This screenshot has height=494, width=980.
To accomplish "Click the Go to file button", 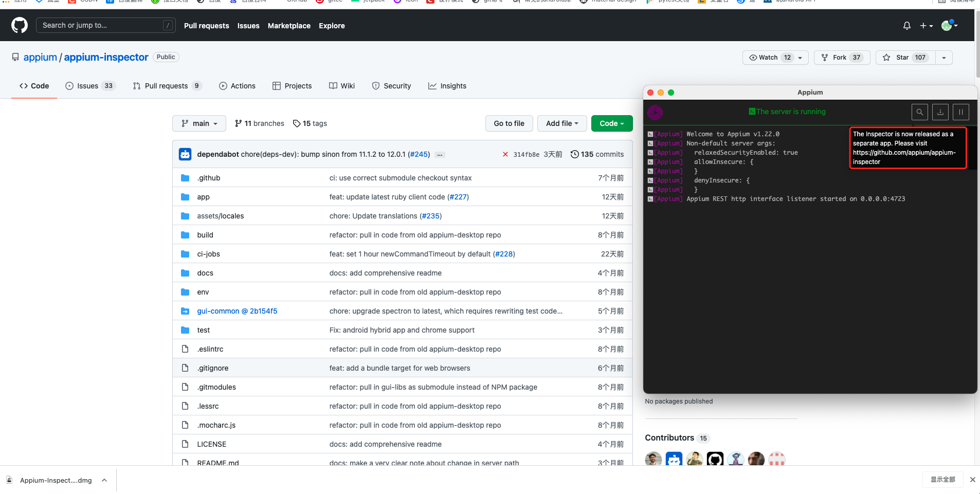I will pos(509,123).
